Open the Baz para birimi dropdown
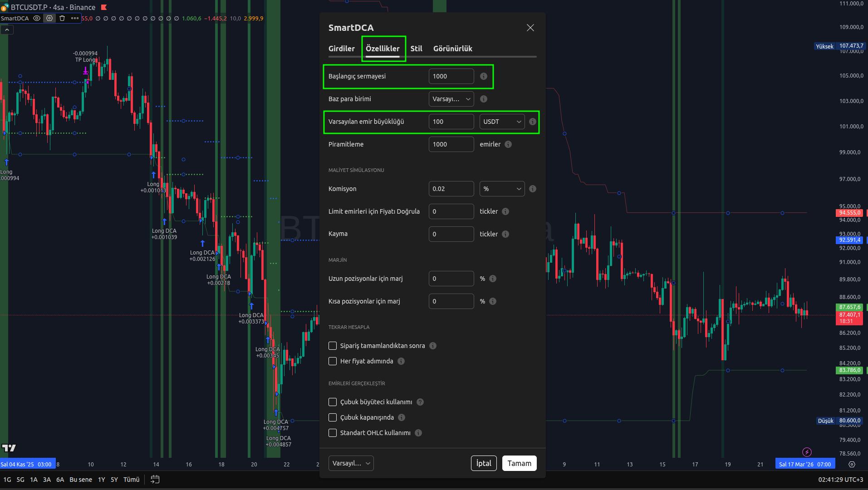868x490 pixels. click(x=451, y=99)
